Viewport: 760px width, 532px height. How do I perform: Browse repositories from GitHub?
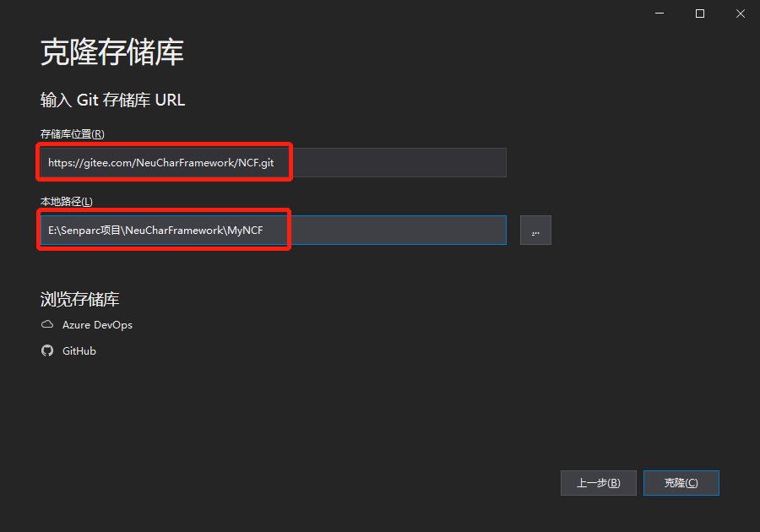click(x=79, y=351)
